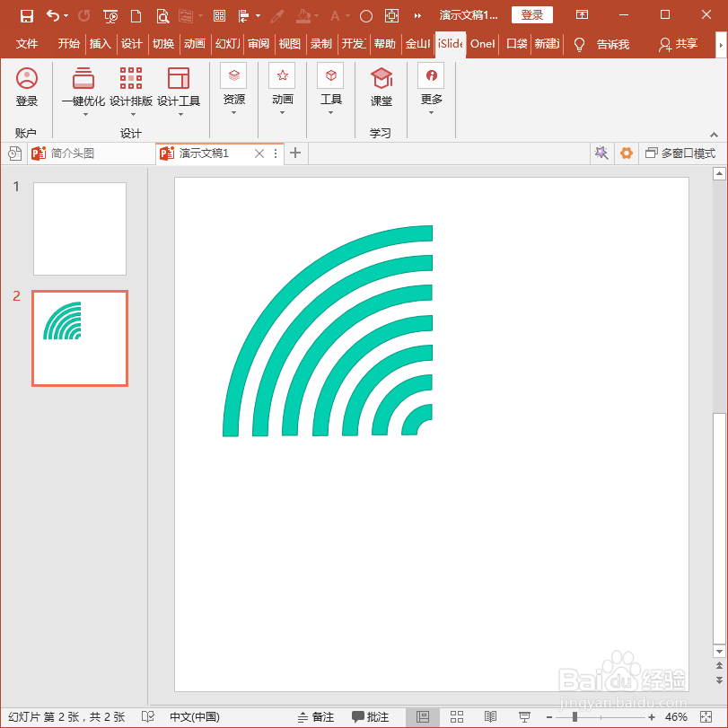Close the 演示文稿1 document tab
The image size is (728, 728).
[x=259, y=153]
